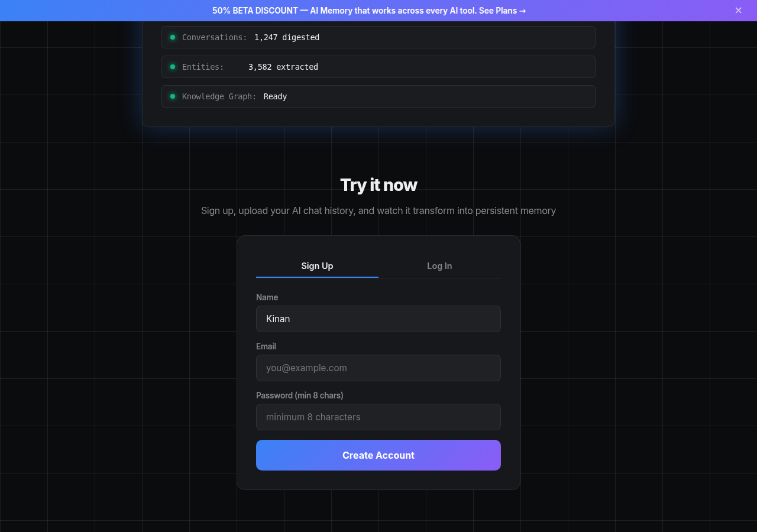The height and width of the screenshot is (532, 757).
Task: Click the Email field label
Action: (266, 346)
